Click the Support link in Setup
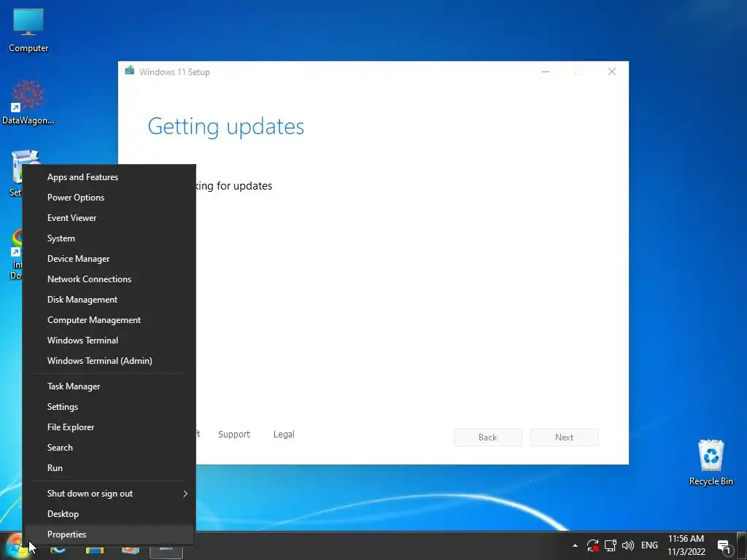This screenshot has height=560, width=747. 234,435
